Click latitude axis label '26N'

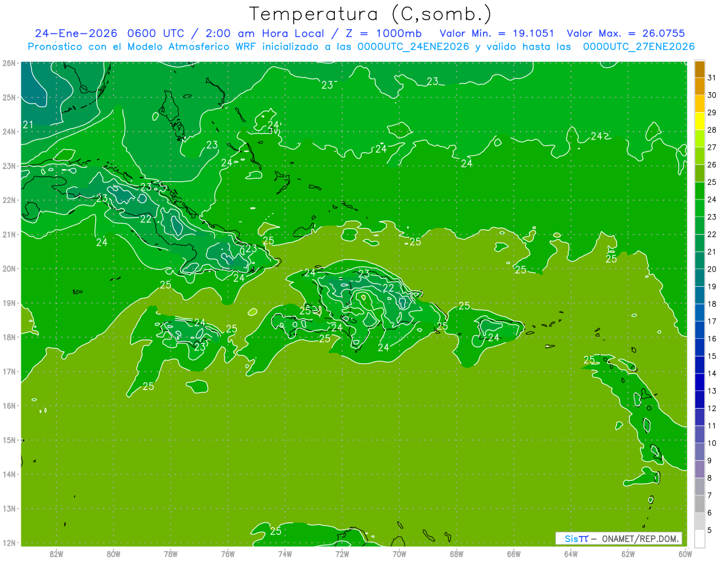click(8, 63)
